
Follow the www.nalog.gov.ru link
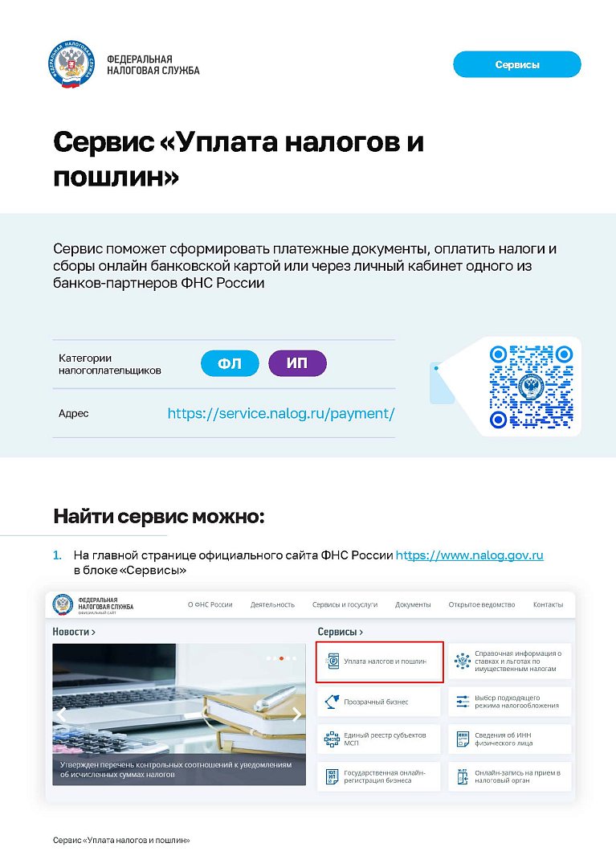point(470,555)
